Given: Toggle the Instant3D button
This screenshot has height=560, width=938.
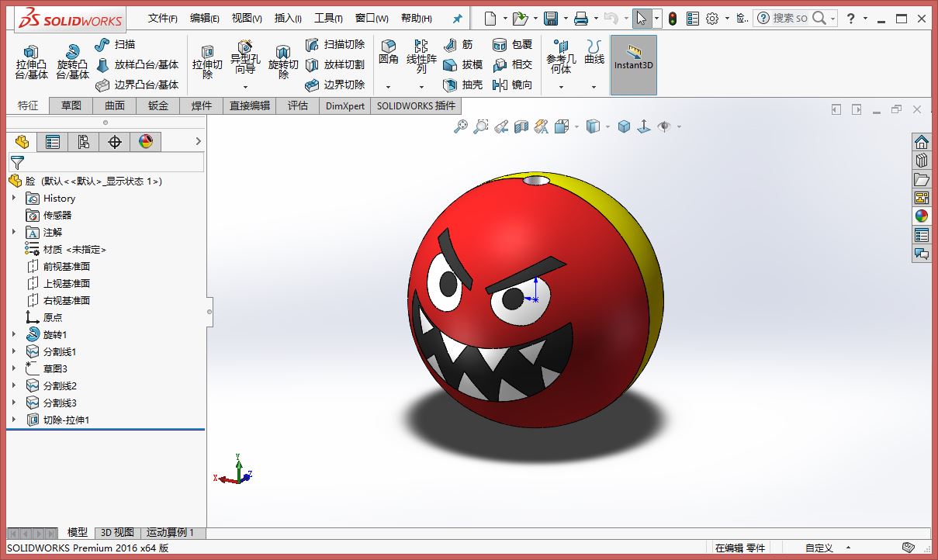Looking at the screenshot, I should coord(634,65).
